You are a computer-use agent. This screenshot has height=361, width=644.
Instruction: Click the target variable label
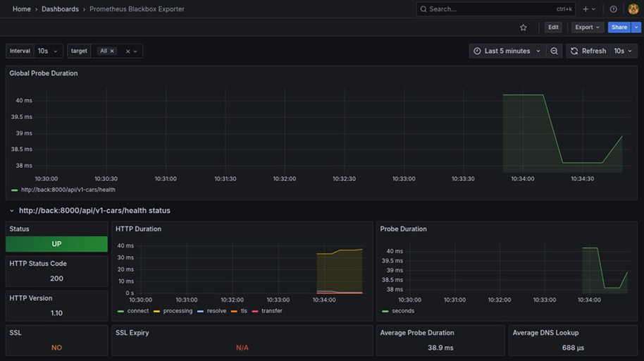coord(79,51)
